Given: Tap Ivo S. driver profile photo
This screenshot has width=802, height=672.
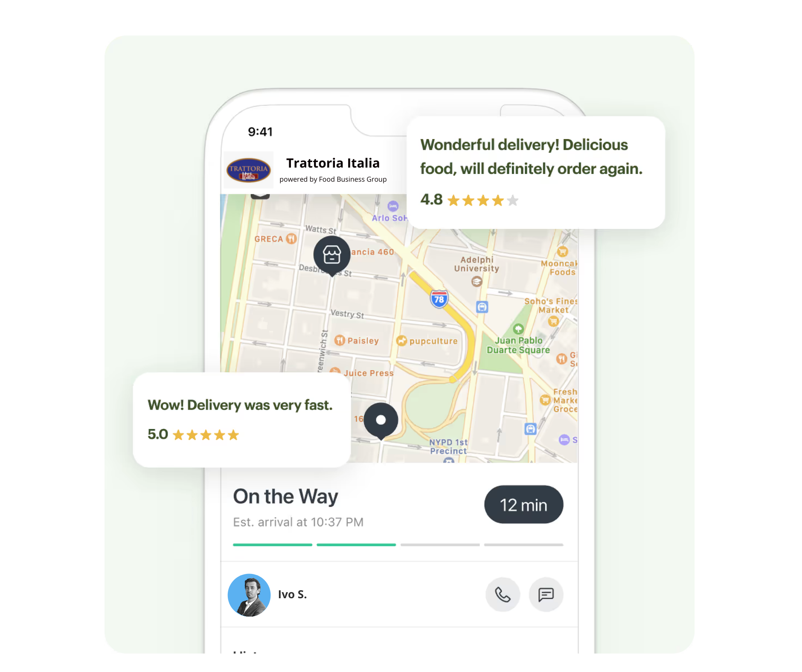Looking at the screenshot, I should click(249, 595).
